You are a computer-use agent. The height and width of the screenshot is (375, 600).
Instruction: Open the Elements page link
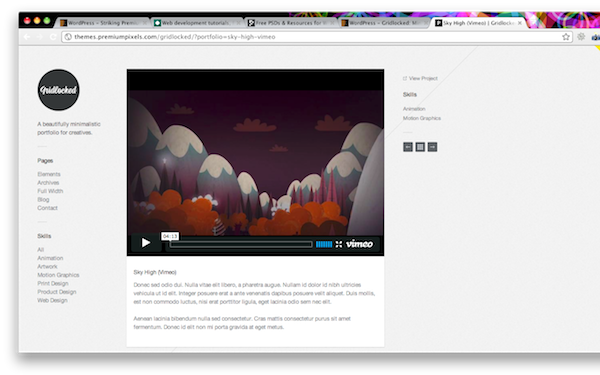point(49,174)
